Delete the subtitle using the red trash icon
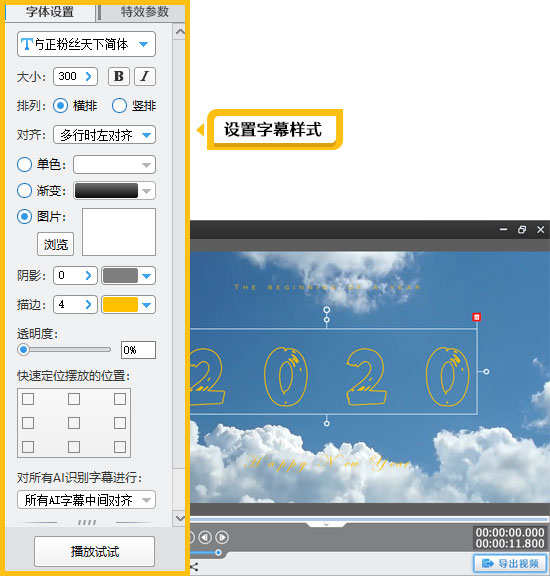The width and height of the screenshot is (550, 576). coord(477,317)
